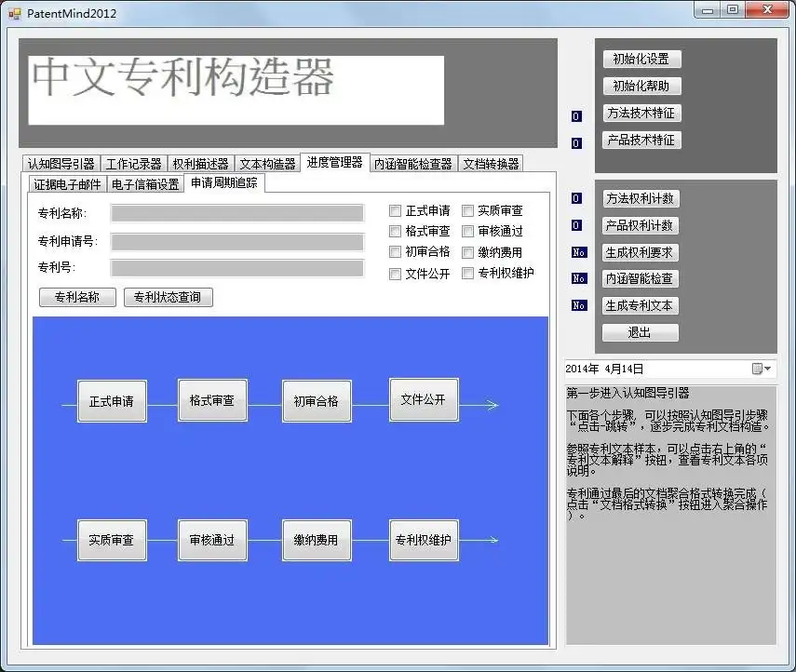
Task: Click the counter beside 产品技术特征
Action: coord(576,143)
